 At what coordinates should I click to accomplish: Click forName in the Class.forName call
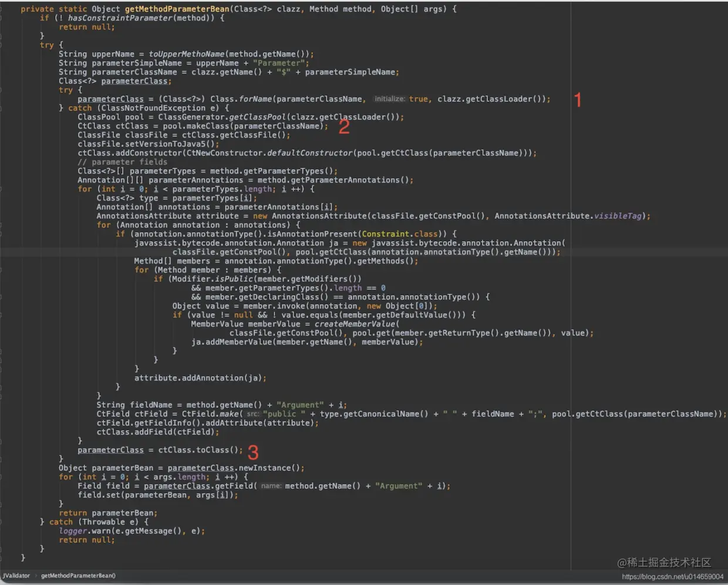(255, 99)
